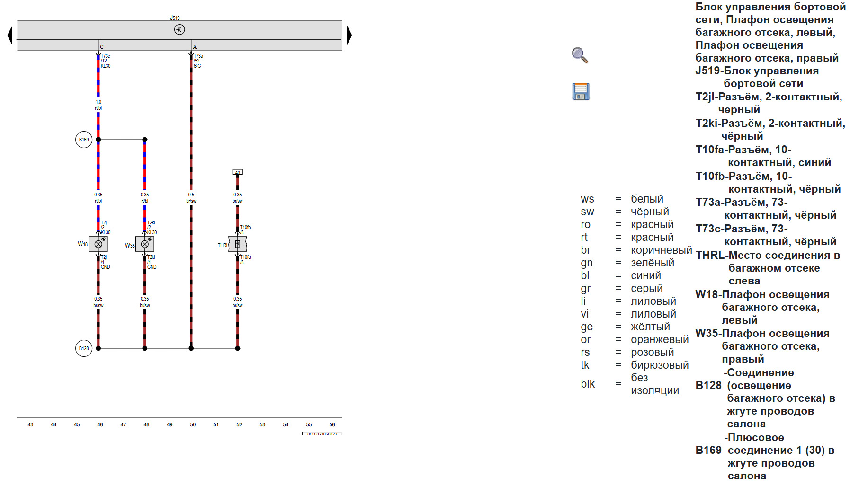
Task: Click the 'or = оранжевый' color code row
Action: coord(635,340)
